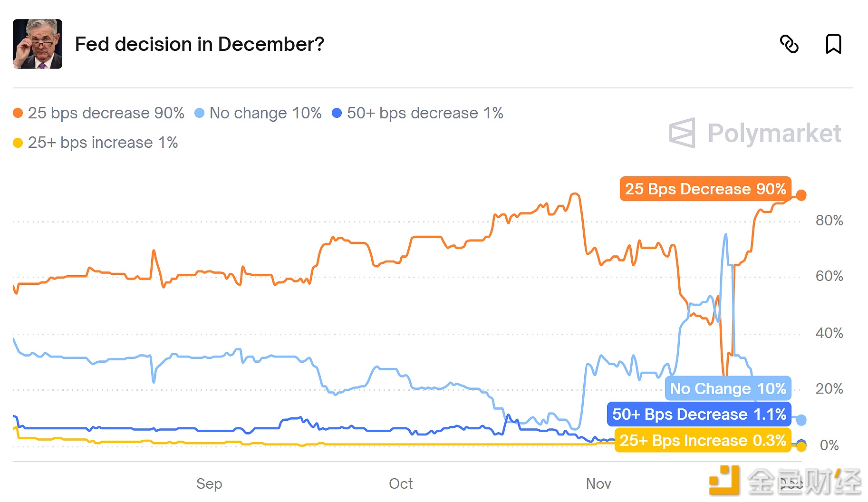This screenshot has width=868, height=502.
Task: Select the 'Fed decision in December?' title
Action: click(200, 44)
